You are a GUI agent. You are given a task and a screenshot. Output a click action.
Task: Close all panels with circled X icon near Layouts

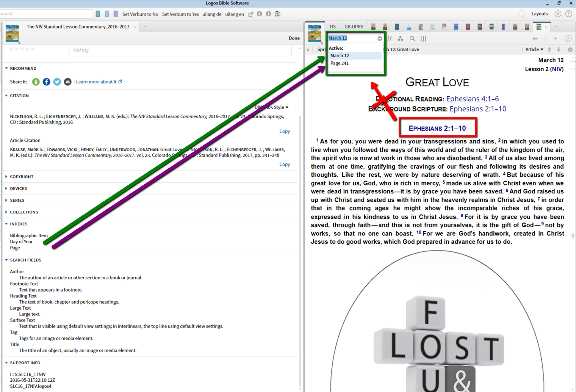[x=558, y=14]
